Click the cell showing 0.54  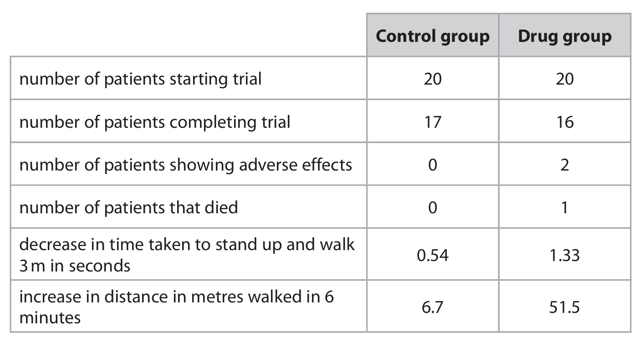pyautogui.click(x=432, y=255)
